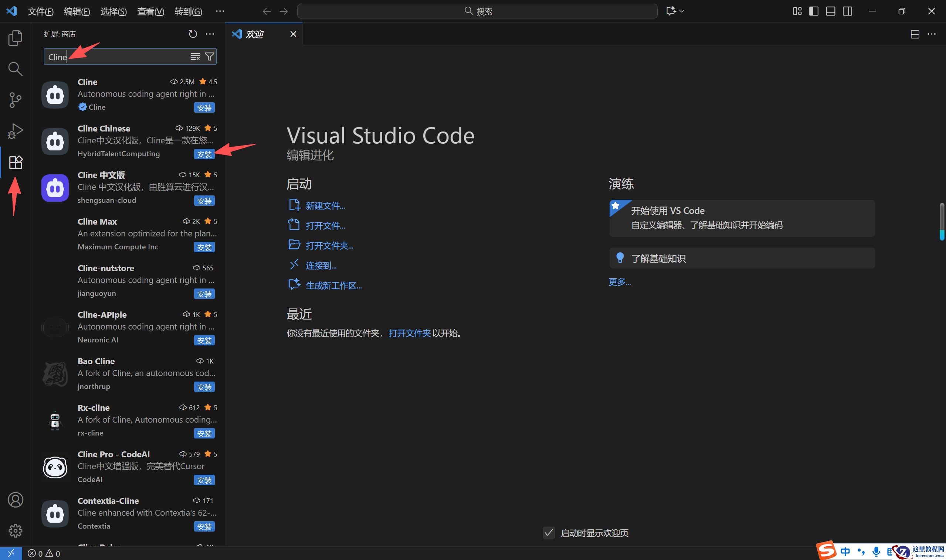Screen dimensions: 946x560
Task: Open the Manage gear settings icon
Action: (15, 530)
